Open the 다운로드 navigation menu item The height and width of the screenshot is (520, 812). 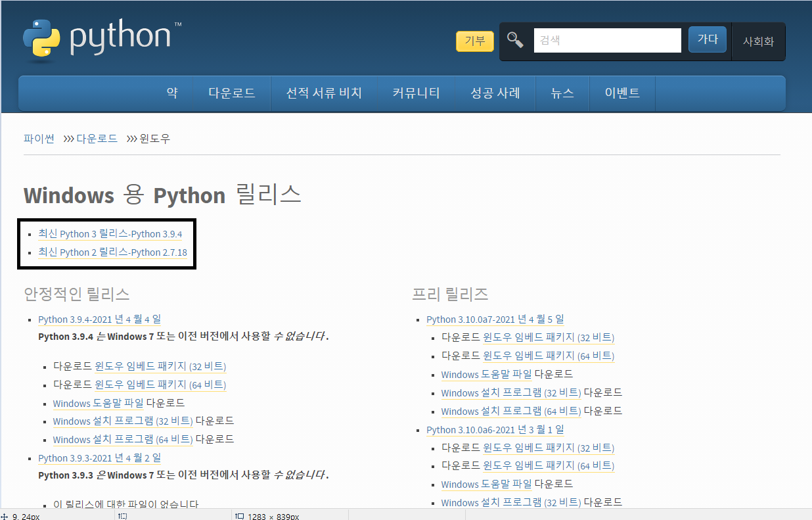coord(232,93)
